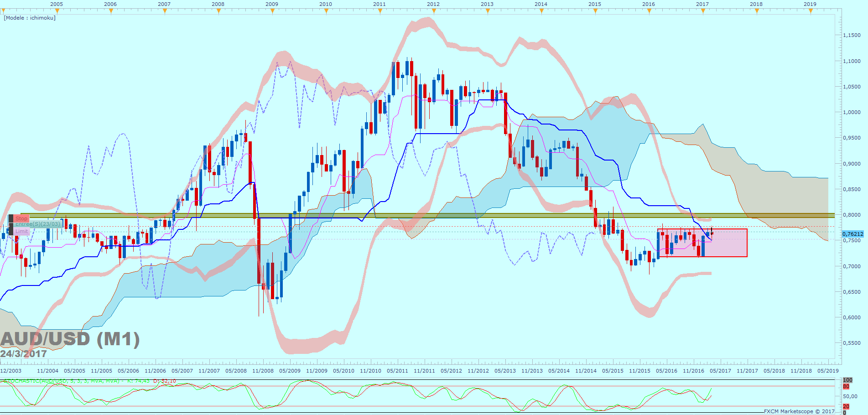Choose the 2016 year marker
Screen dimensions: 868x415
pos(649,4)
